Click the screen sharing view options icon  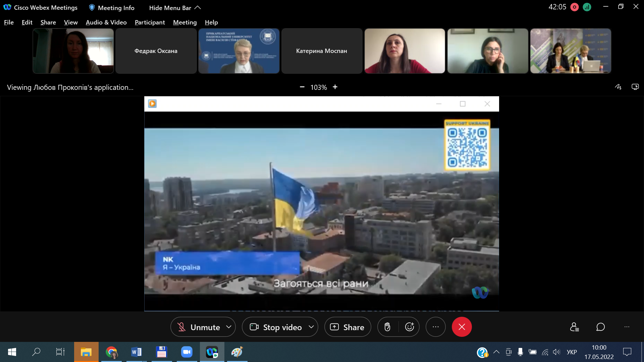point(635,87)
